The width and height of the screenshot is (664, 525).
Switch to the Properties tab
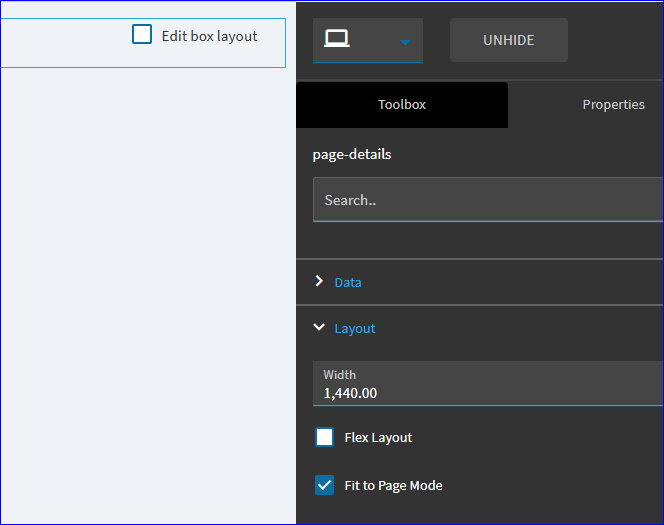(x=613, y=105)
